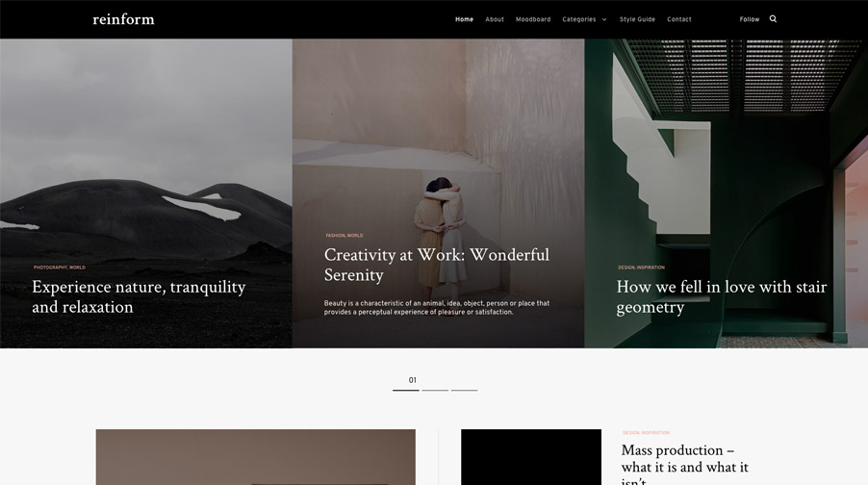Open the 'Mass production' article title
This screenshot has width=868, height=485.
tap(684, 464)
